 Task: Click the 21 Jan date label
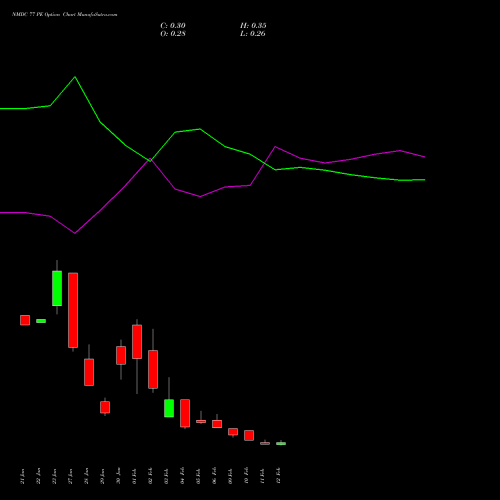pyautogui.click(x=23, y=476)
